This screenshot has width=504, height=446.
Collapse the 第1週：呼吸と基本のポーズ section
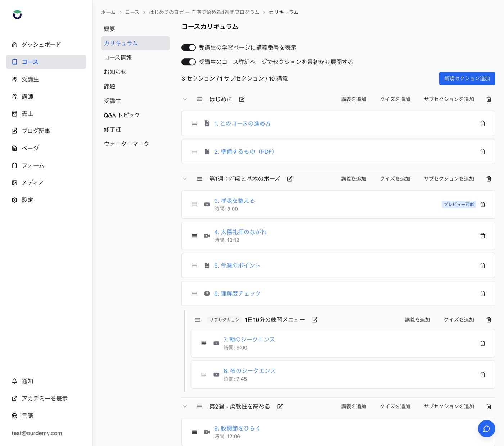tap(185, 179)
